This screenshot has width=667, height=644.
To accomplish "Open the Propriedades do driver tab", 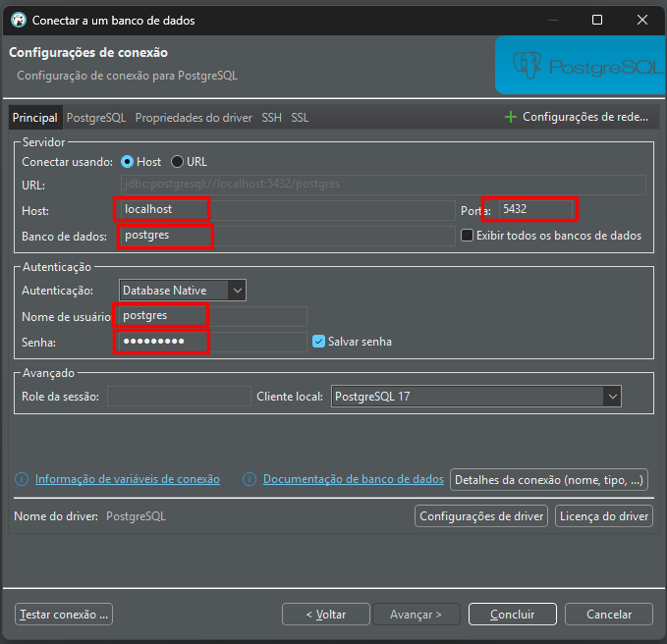I will coord(194,118).
